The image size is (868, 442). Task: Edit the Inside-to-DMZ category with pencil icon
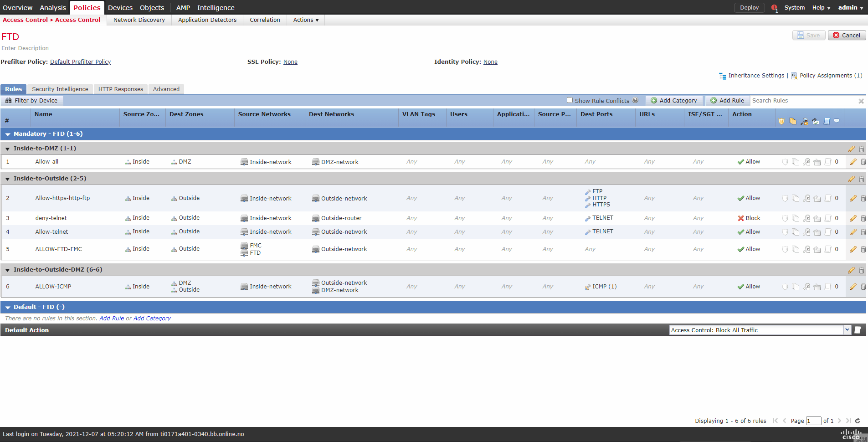(x=851, y=149)
